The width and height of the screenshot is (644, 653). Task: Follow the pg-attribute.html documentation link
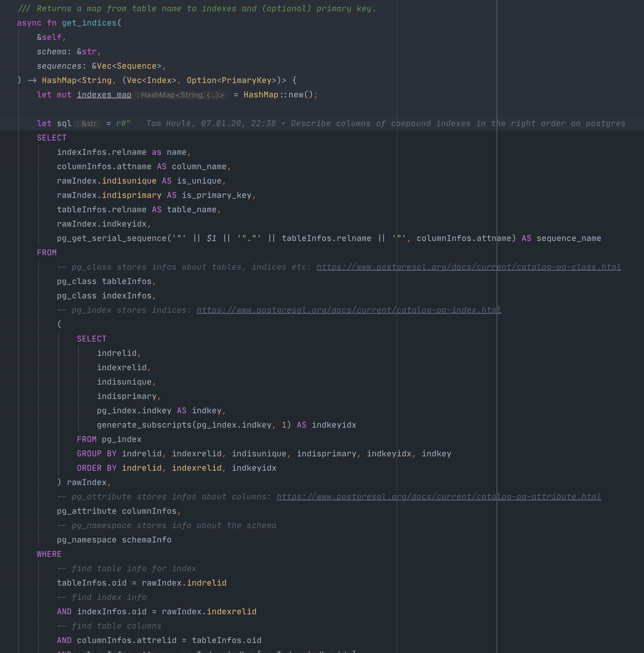click(438, 497)
